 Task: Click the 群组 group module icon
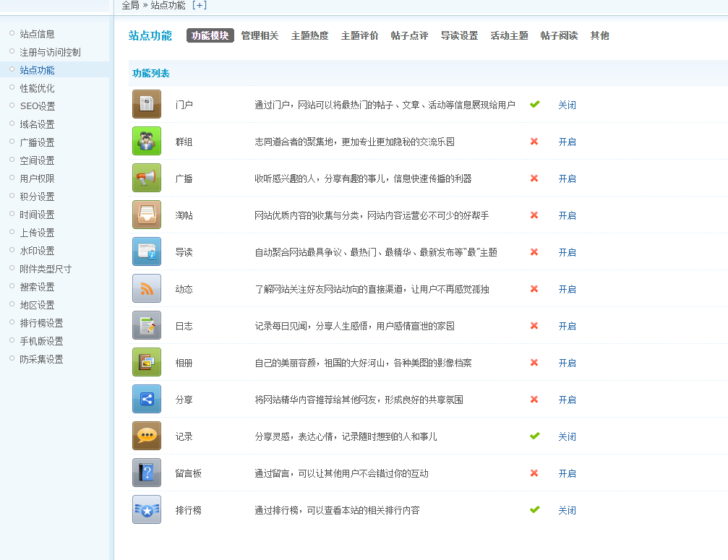point(147,141)
